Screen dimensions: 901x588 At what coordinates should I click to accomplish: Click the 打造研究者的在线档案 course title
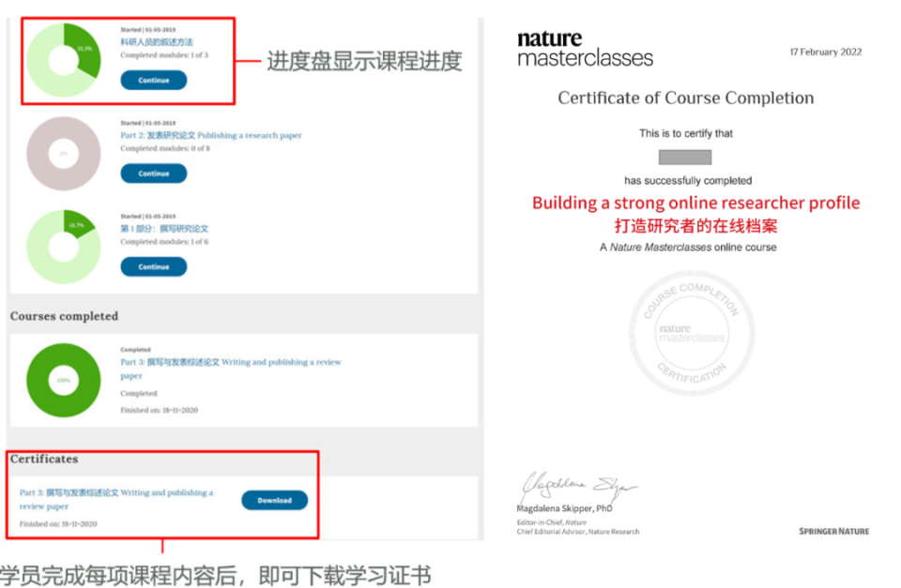(695, 226)
